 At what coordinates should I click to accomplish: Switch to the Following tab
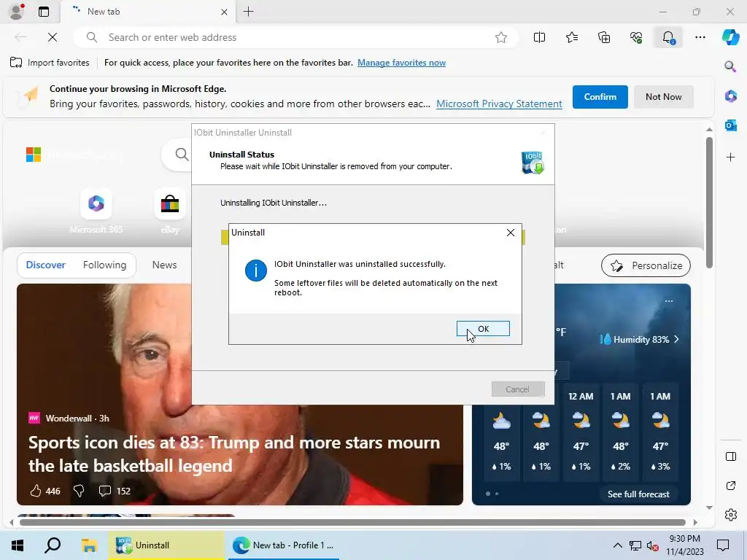pyautogui.click(x=104, y=265)
